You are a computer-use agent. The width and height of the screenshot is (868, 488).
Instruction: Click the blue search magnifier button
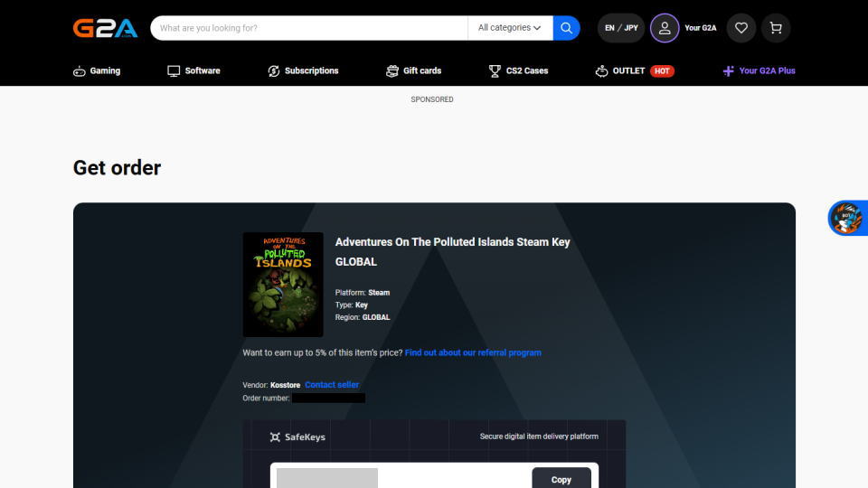pyautogui.click(x=566, y=28)
